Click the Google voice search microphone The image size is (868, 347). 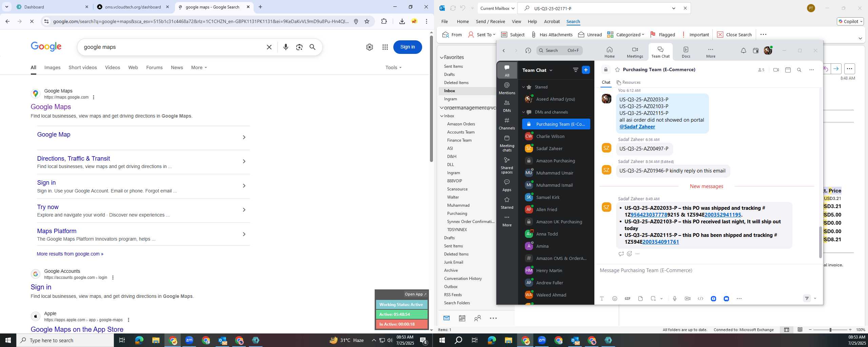[x=286, y=47]
